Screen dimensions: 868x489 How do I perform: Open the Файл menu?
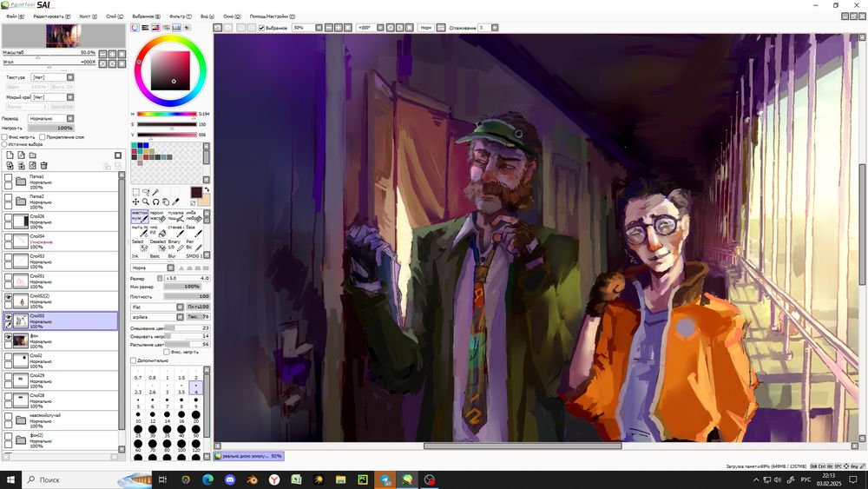[15, 17]
